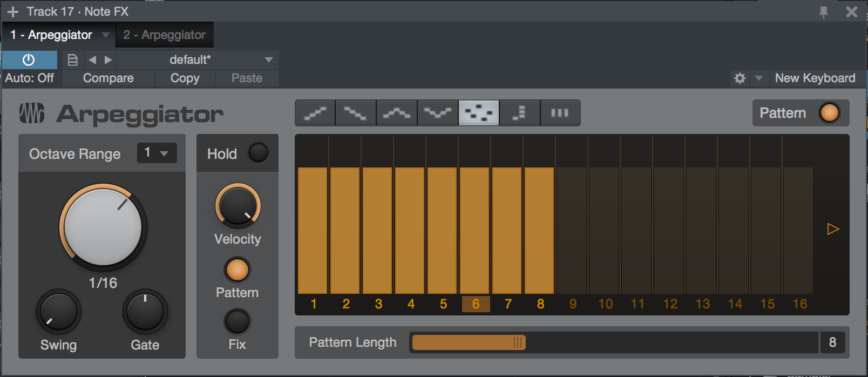The height and width of the screenshot is (377, 868).
Task: Select the Up arpeggio direction mode
Action: pyautogui.click(x=315, y=113)
